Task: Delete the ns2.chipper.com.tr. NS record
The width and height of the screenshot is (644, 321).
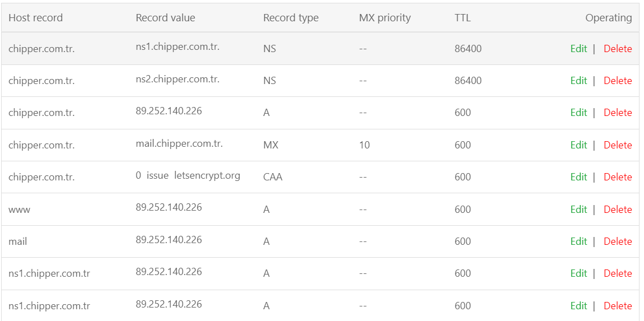Action: [618, 81]
